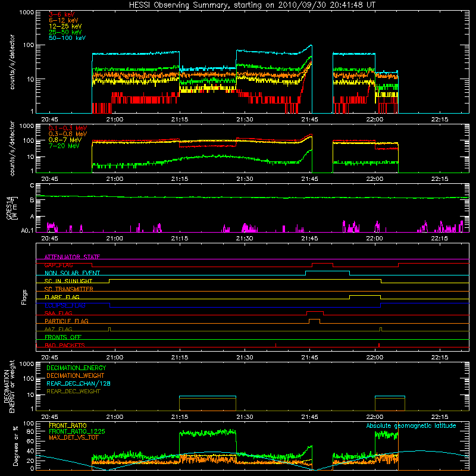Viewport: 476px width, 476px height.
Task: Click the MAX_DET_VS_TOT legend label
Action: (x=73, y=437)
